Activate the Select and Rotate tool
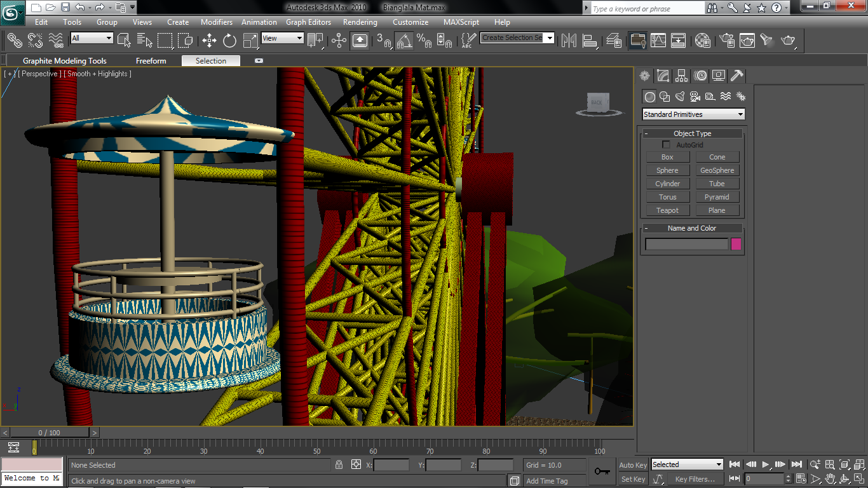 [229, 41]
